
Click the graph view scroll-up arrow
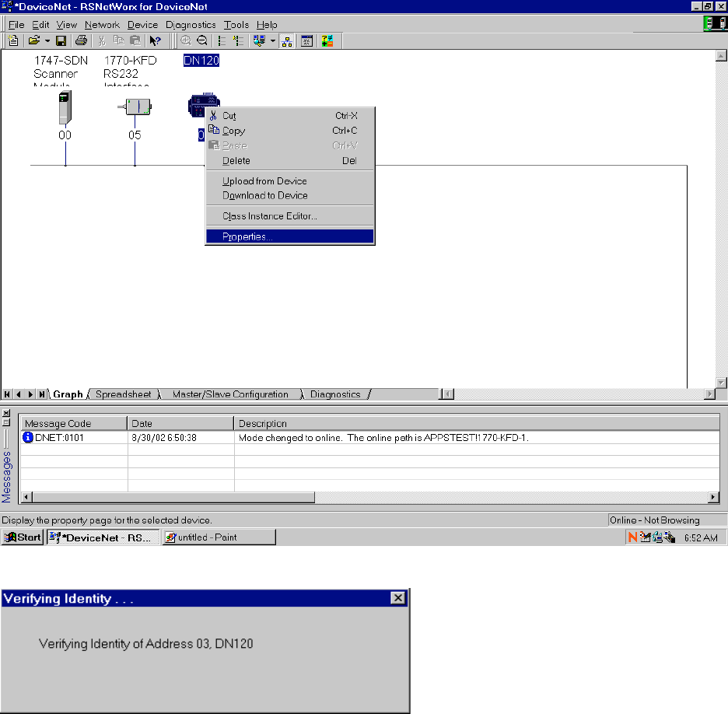click(x=721, y=56)
